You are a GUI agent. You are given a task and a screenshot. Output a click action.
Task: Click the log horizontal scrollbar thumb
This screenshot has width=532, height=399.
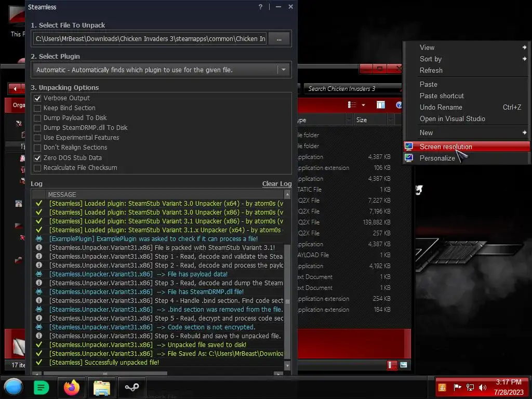(105, 374)
